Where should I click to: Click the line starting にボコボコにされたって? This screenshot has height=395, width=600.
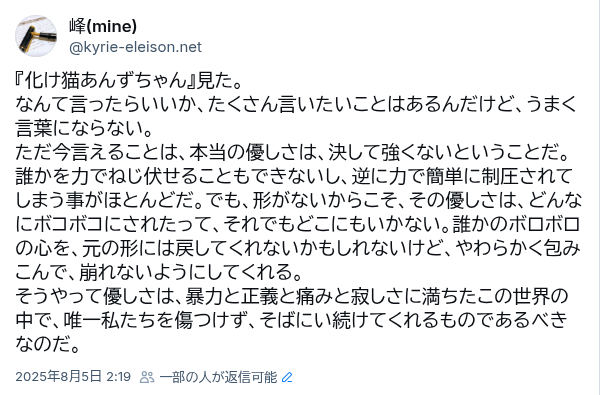coord(298,224)
